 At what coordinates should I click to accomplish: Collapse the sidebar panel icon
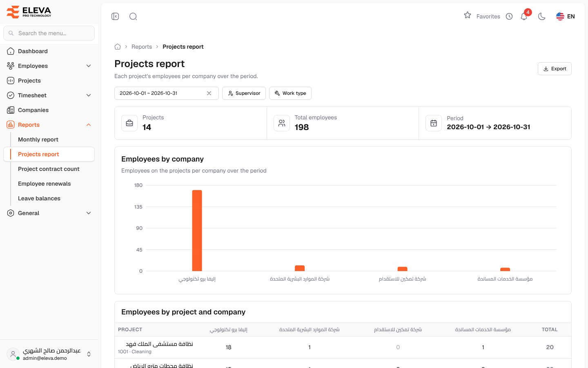[115, 16]
